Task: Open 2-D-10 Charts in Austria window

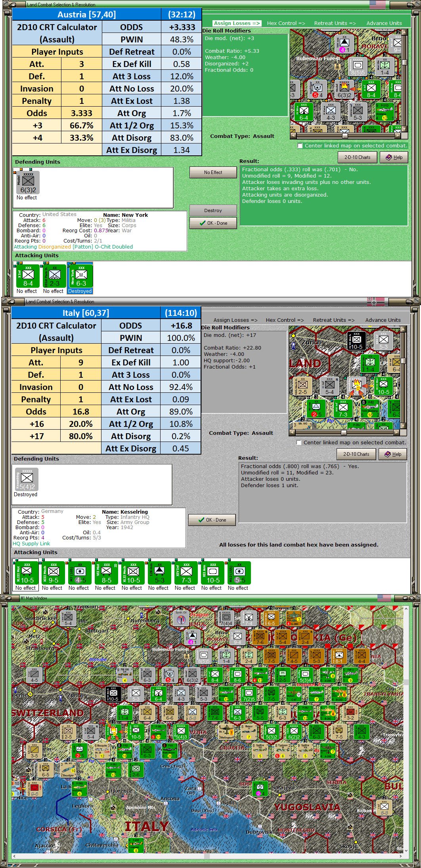Action: pyautogui.click(x=357, y=157)
